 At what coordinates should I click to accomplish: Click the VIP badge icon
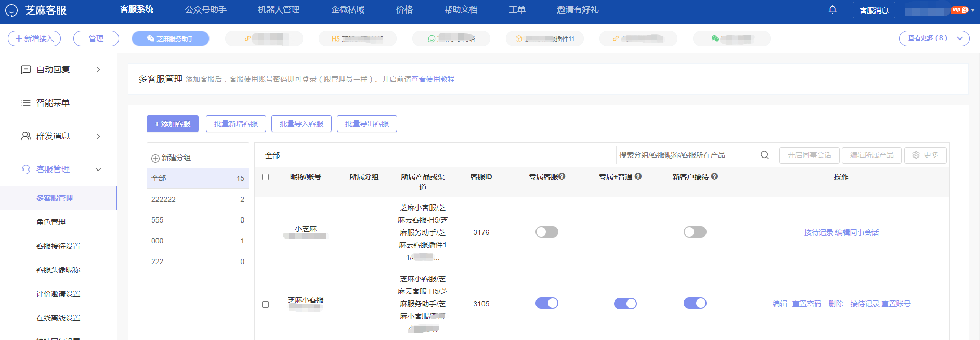960,10
